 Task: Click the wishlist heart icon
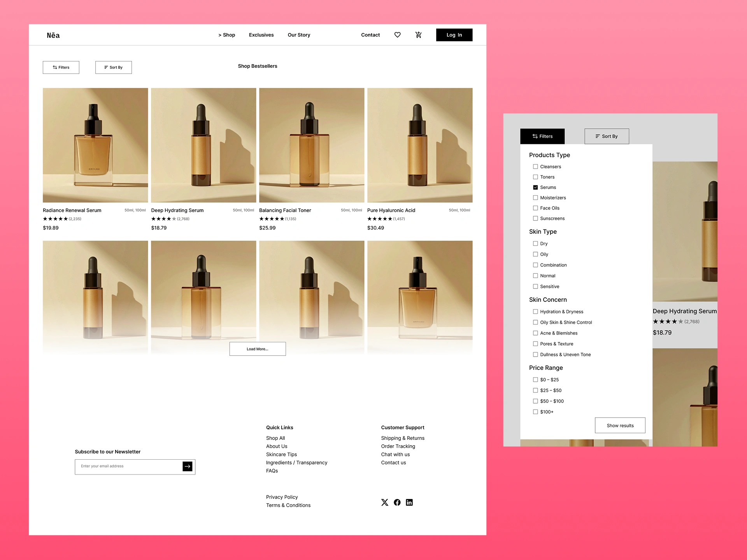tap(397, 35)
